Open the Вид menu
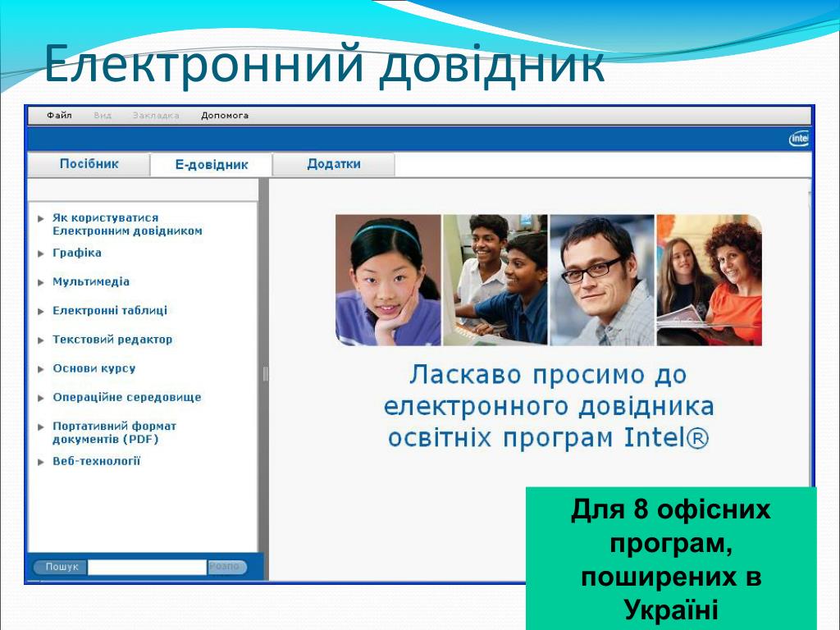Screen dimensions: 840x630 pos(103,115)
